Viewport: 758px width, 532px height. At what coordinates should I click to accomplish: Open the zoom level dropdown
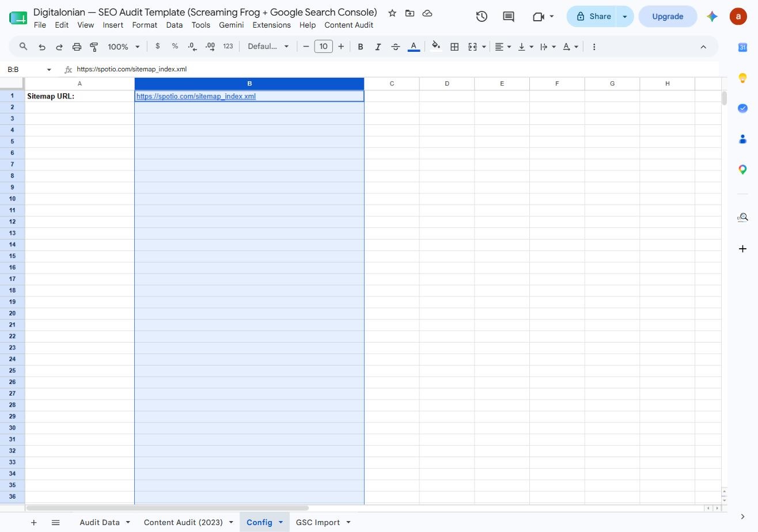(124, 47)
